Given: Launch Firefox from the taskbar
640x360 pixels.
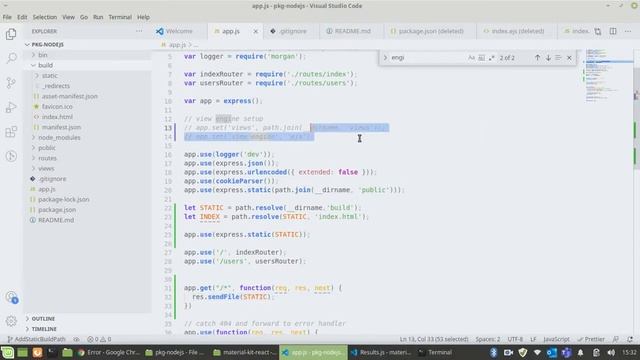Looking at the screenshot, I should (x=37, y=352).
